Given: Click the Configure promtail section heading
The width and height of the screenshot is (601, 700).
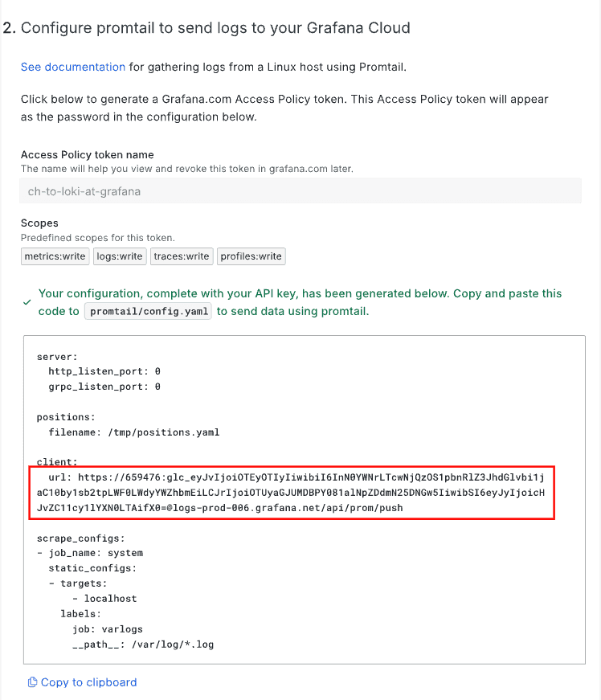Looking at the screenshot, I should [x=215, y=28].
